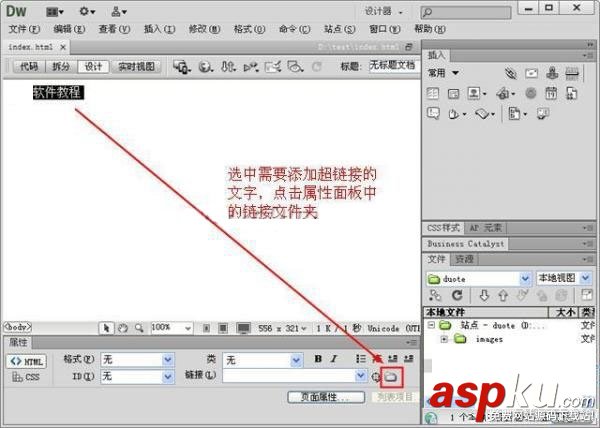This screenshot has height=428, width=600.
Task: Click the Hyperlink icon in the Insert panel
Action: (510, 73)
